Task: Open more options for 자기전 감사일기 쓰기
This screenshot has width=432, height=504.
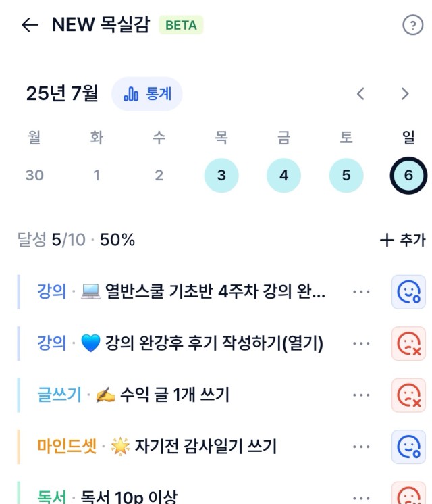Action: tap(361, 447)
